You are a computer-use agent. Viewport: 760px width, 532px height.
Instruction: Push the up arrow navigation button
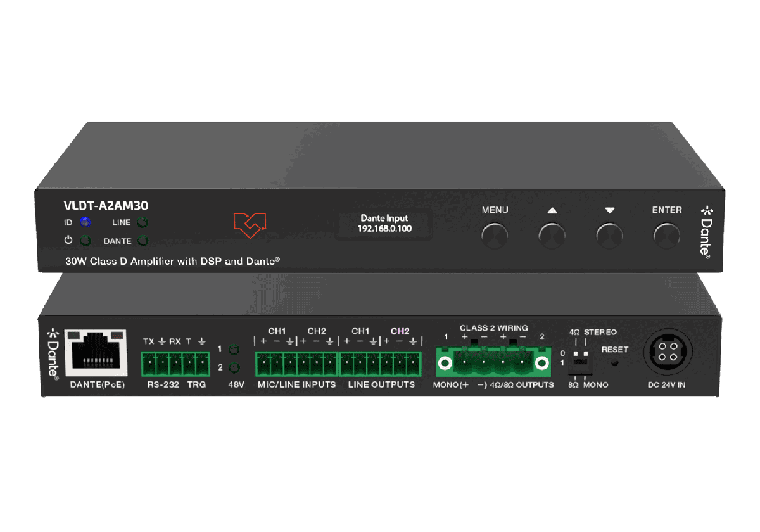click(x=552, y=235)
